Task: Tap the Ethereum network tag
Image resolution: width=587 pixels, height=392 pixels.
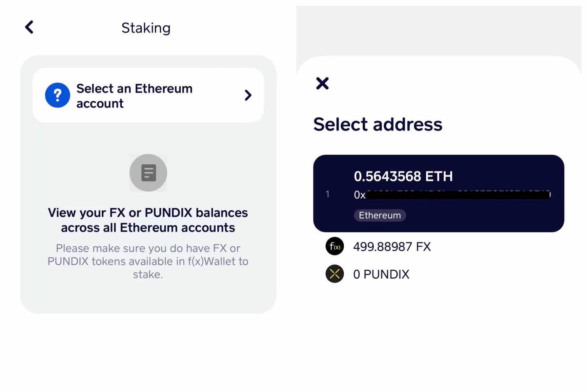Action: click(x=380, y=215)
